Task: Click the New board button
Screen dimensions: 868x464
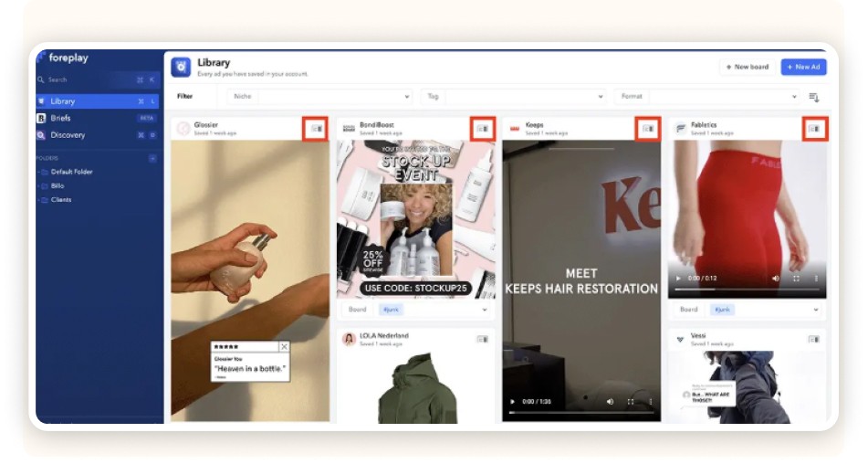Action: [x=748, y=67]
